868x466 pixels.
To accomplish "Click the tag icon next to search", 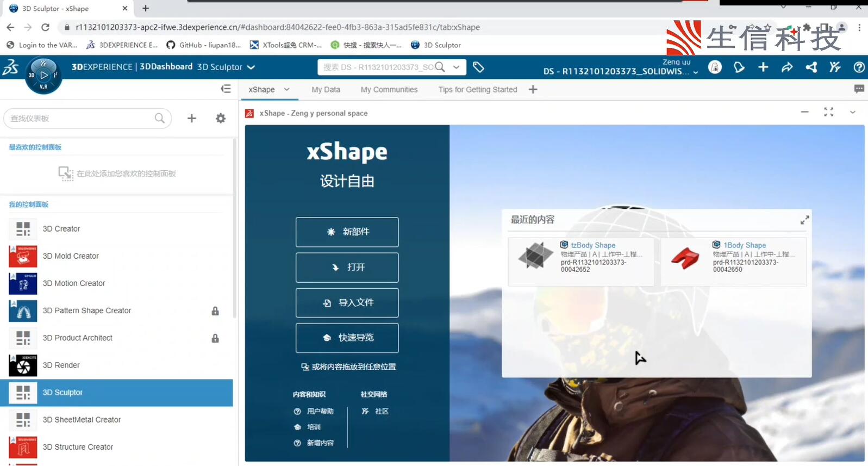I will click(x=478, y=67).
